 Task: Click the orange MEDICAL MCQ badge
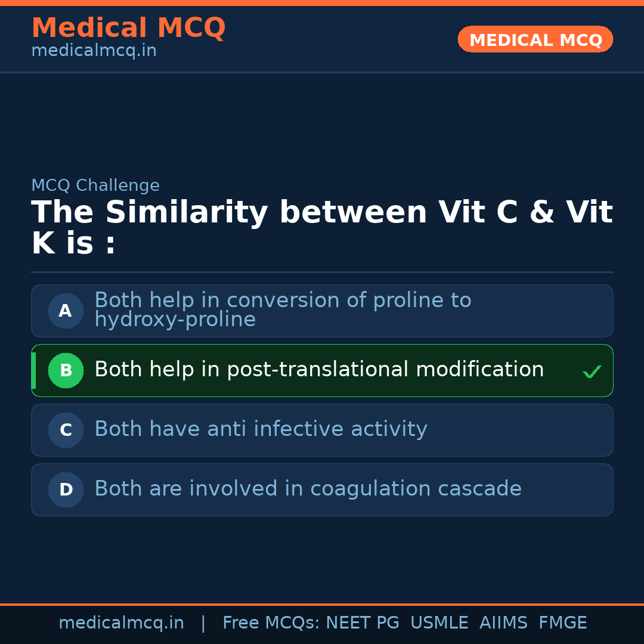[x=535, y=39]
